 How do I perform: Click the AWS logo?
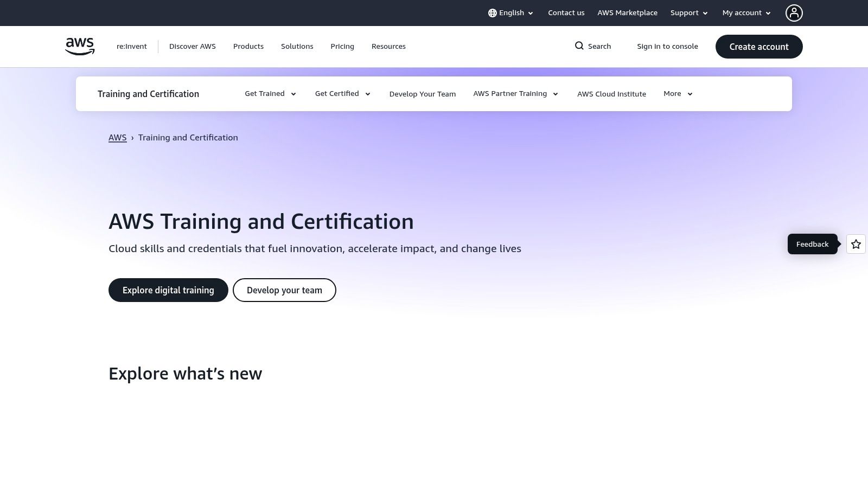[x=79, y=46]
